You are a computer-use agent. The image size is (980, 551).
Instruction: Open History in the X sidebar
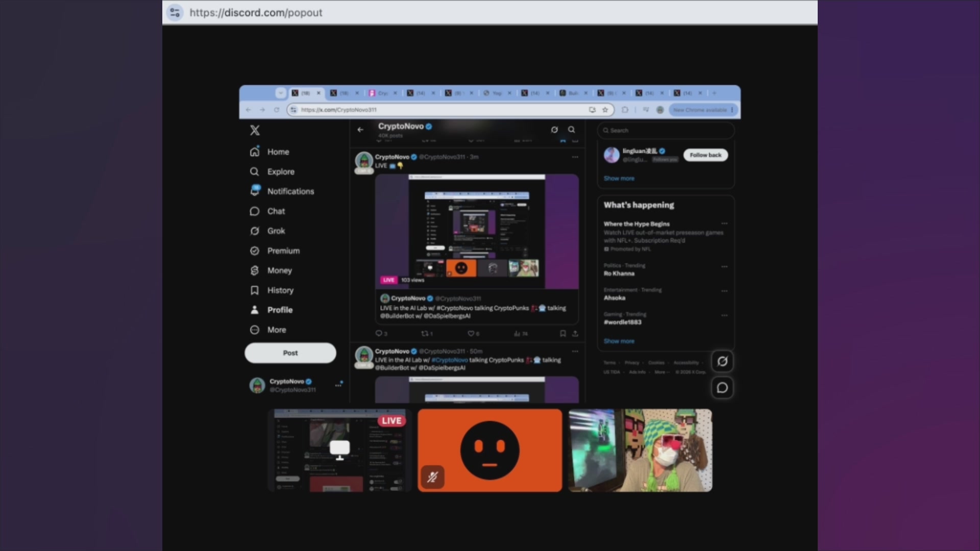(x=272, y=290)
